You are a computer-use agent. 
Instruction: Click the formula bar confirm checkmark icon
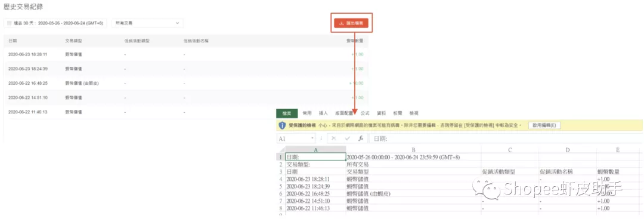(x=347, y=138)
